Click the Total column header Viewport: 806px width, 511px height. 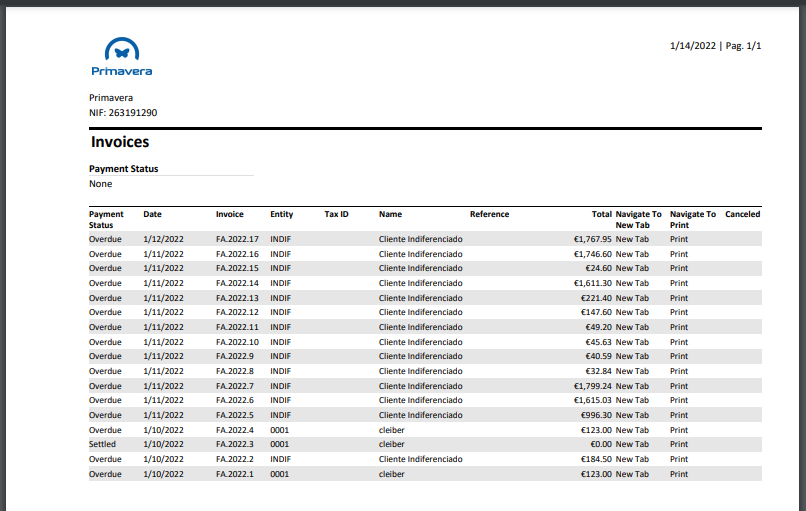click(601, 214)
